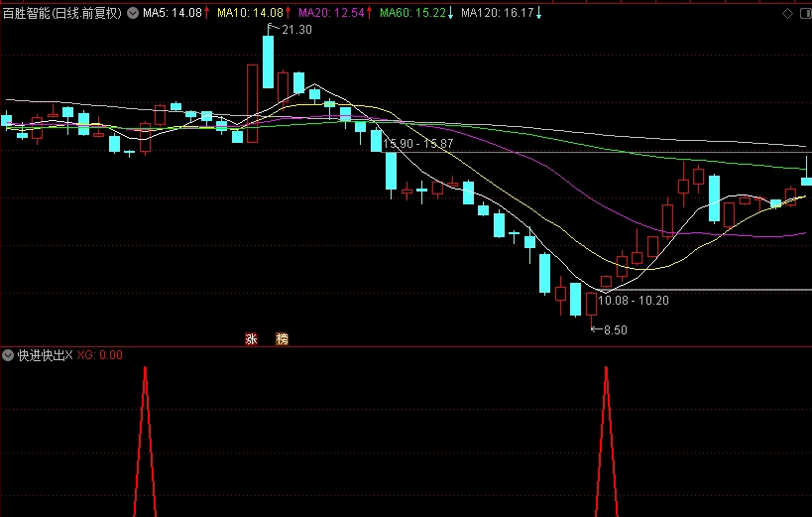
Task: Expand the 快进快出X indicator menu circle
Action: tap(8, 355)
